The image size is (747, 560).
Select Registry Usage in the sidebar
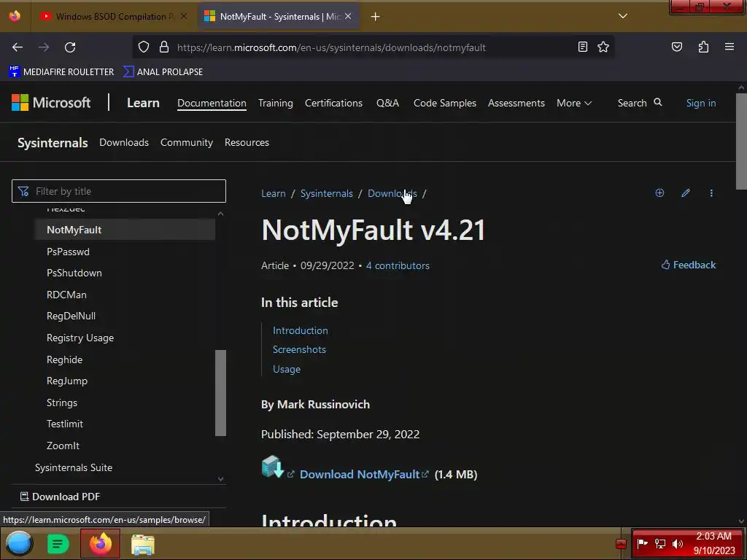click(80, 338)
